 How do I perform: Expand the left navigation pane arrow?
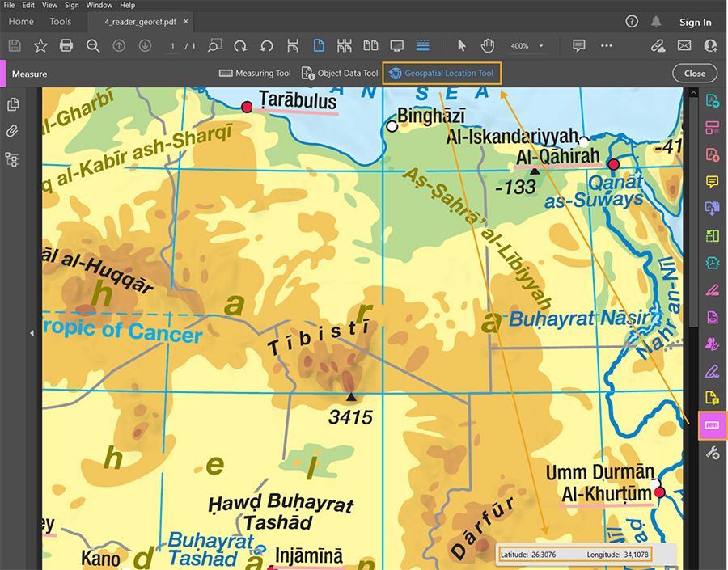click(32, 333)
